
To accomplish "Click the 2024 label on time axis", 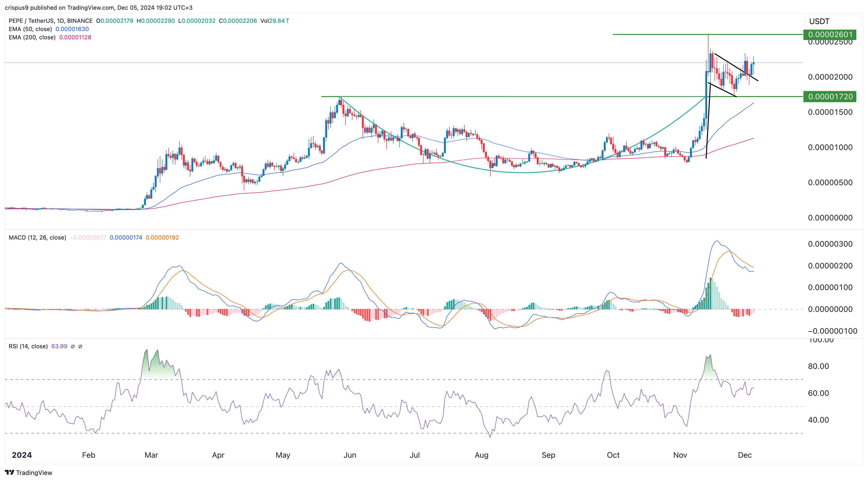I will pos(22,455).
